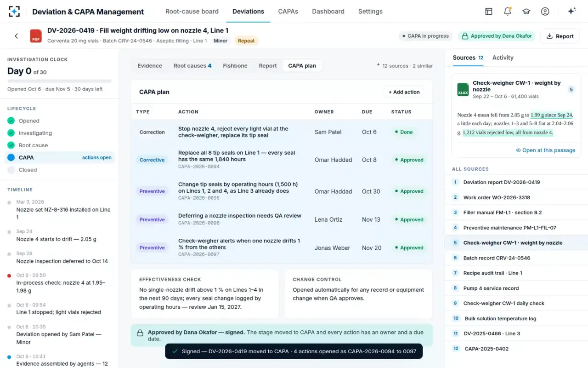The width and height of the screenshot is (588, 368).
Task: Download the Report
Action: coord(560,36)
